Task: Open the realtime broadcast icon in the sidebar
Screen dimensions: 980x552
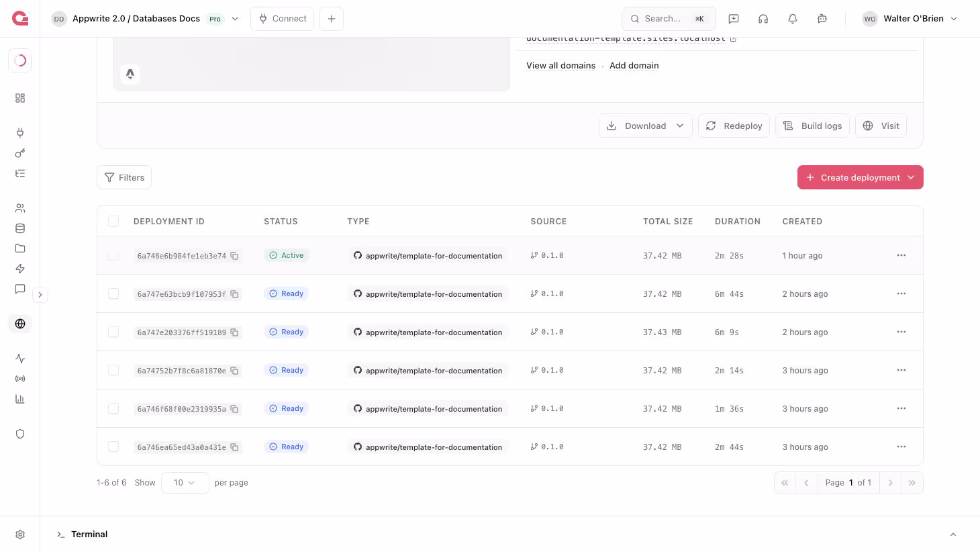Action: coord(20,379)
